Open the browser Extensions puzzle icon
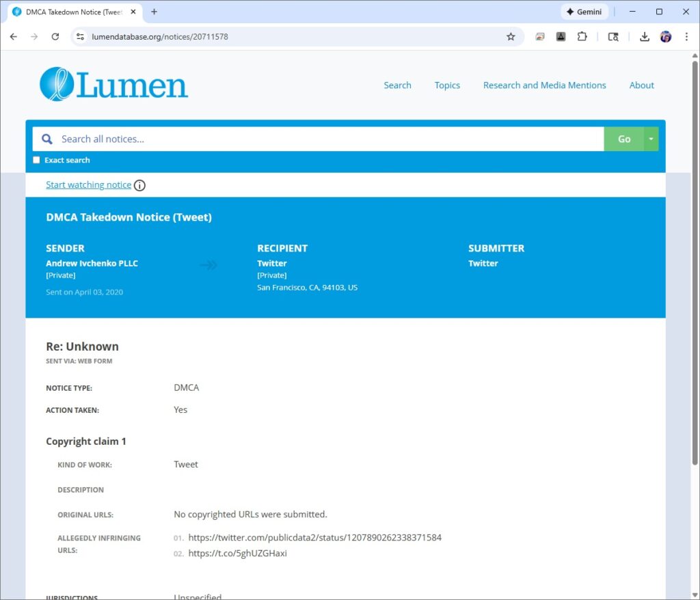The image size is (700, 600). click(582, 37)
